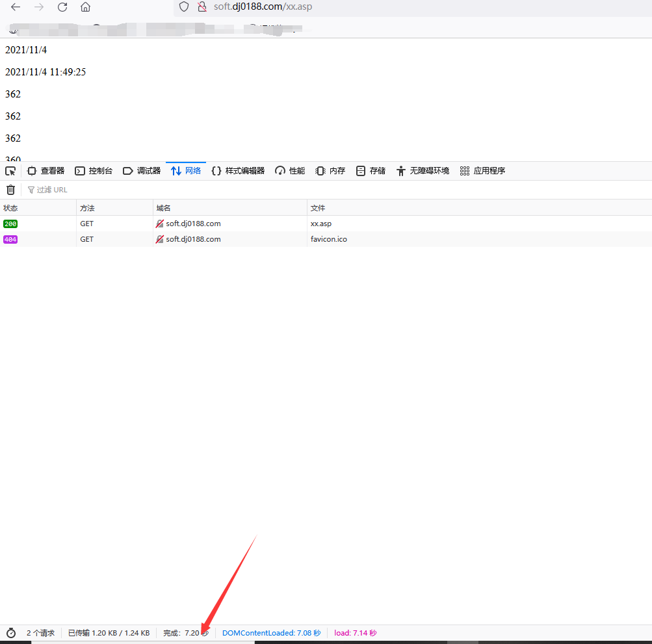Reload the current page
652x644 pixels.
click(x=62, y=7)
